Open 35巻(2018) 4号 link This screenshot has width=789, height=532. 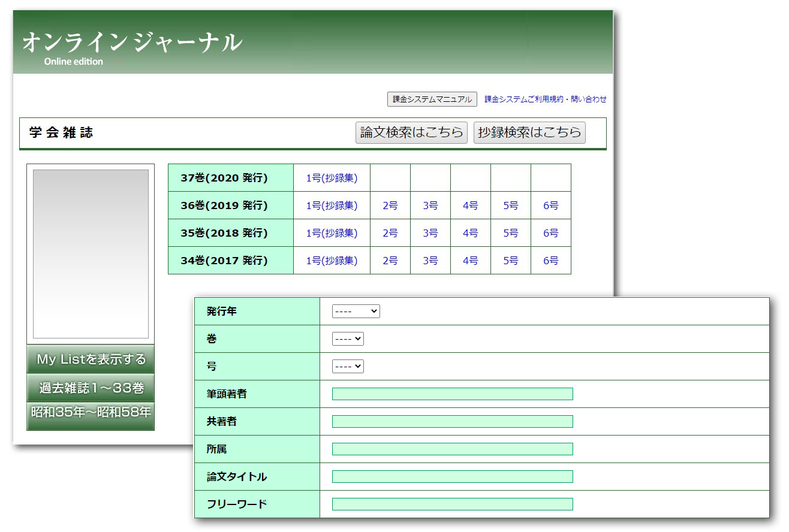471,233
